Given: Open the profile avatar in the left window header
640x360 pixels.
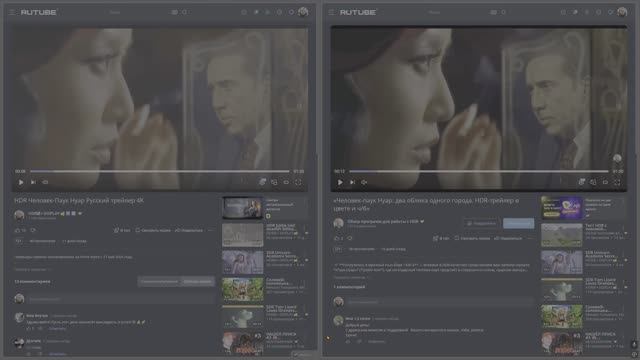Looking at the screenshot, I should pyautogui.click(x=303, y=12).
